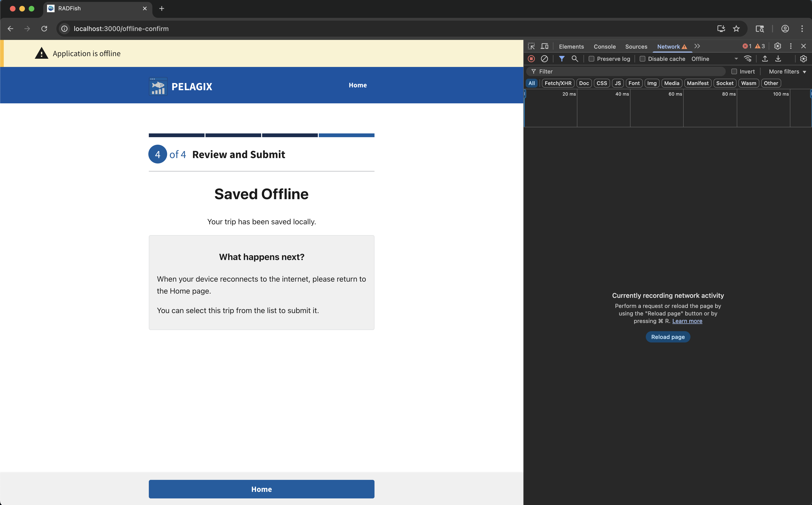
Task: Tick the Invert filter checkbox
Action: (734, 71)
